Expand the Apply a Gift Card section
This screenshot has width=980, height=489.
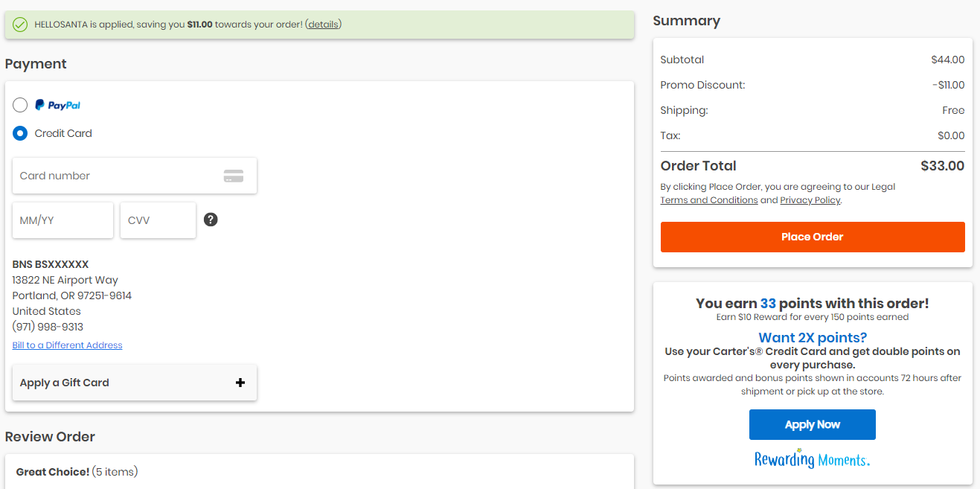[134, 383]
